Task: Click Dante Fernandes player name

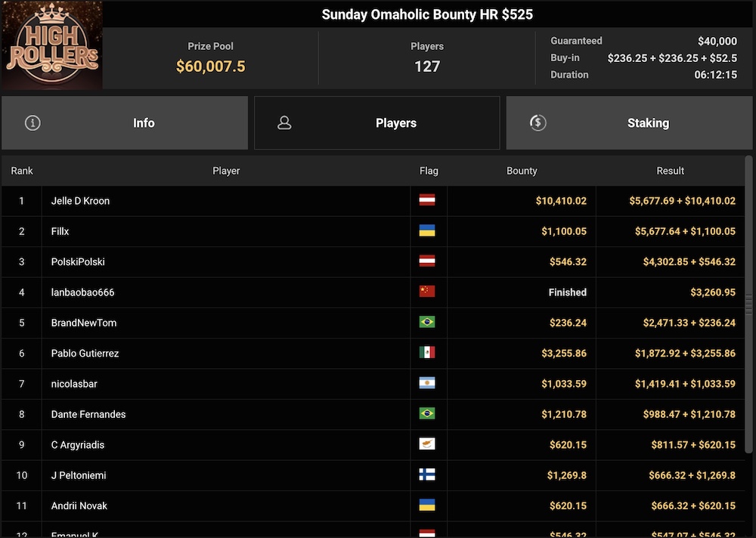Action: click(88, 414)
